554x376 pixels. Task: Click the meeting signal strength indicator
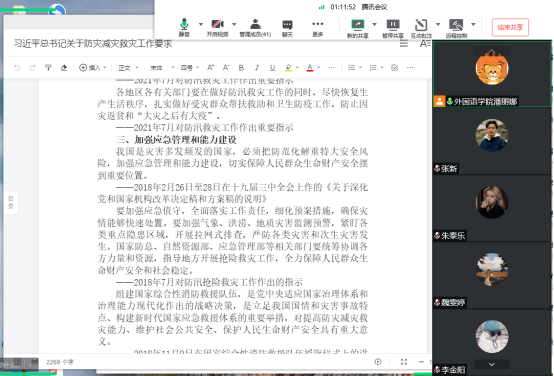tap(321, 7)
